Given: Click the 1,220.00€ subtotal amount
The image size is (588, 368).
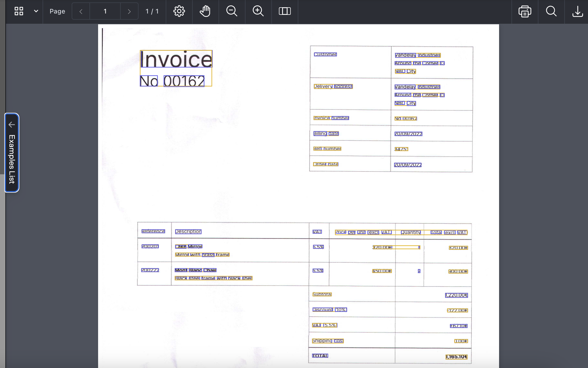Looking at the screenshot, I should (456, 295).
